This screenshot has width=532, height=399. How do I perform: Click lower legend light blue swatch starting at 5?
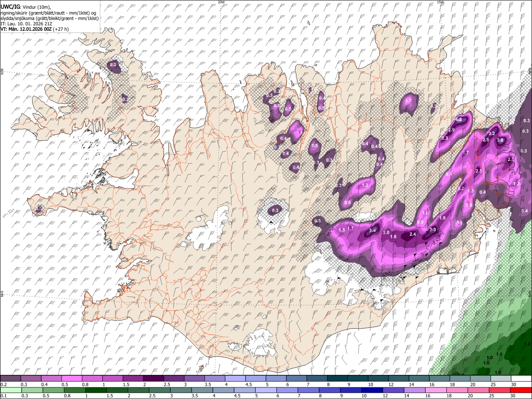(266, 390)
